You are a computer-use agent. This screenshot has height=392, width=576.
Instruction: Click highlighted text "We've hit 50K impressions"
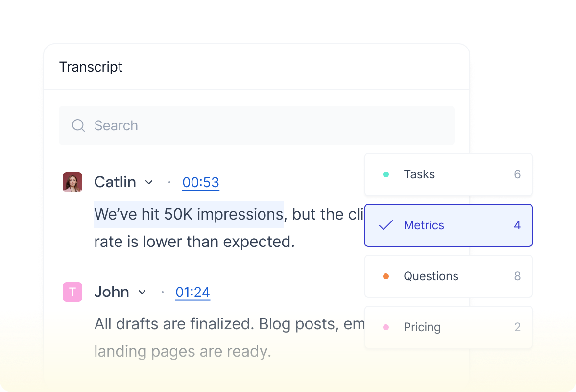tap(189, 215)
